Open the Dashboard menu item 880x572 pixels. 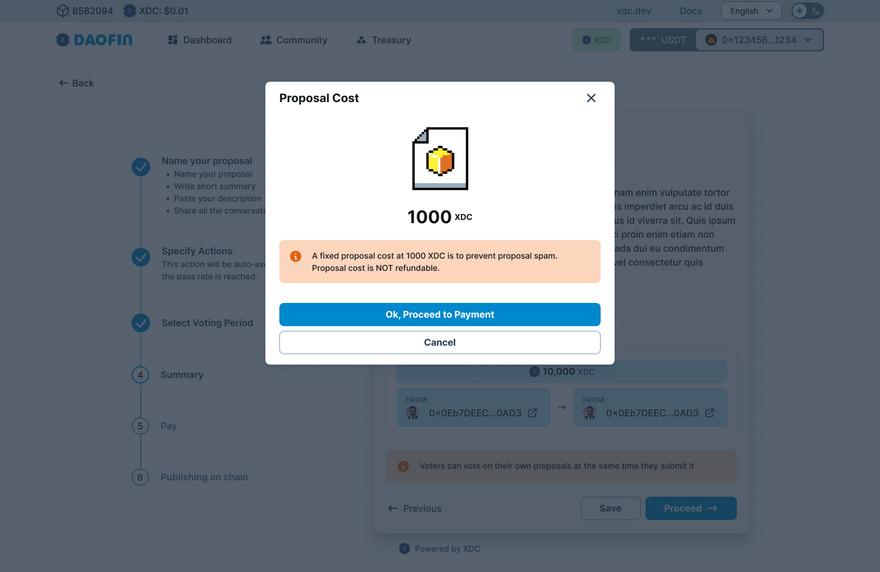(x=200, y=40)
